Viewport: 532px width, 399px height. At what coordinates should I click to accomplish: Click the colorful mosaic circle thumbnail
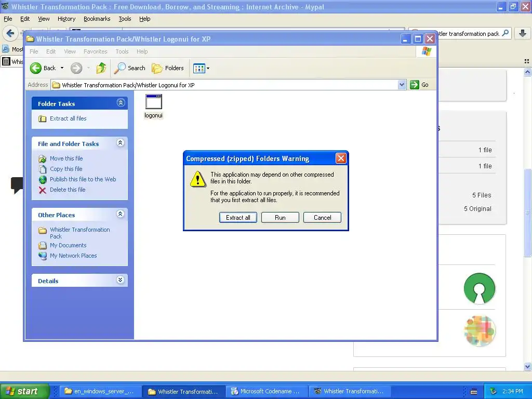(480, 331)
